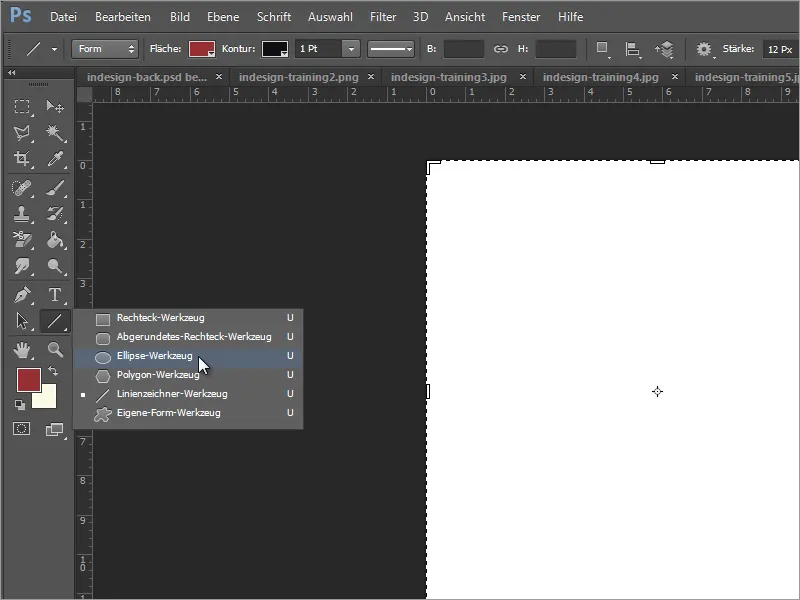800x600 pixels.
Task: Swap foreground and background colors
Action: 53,371
